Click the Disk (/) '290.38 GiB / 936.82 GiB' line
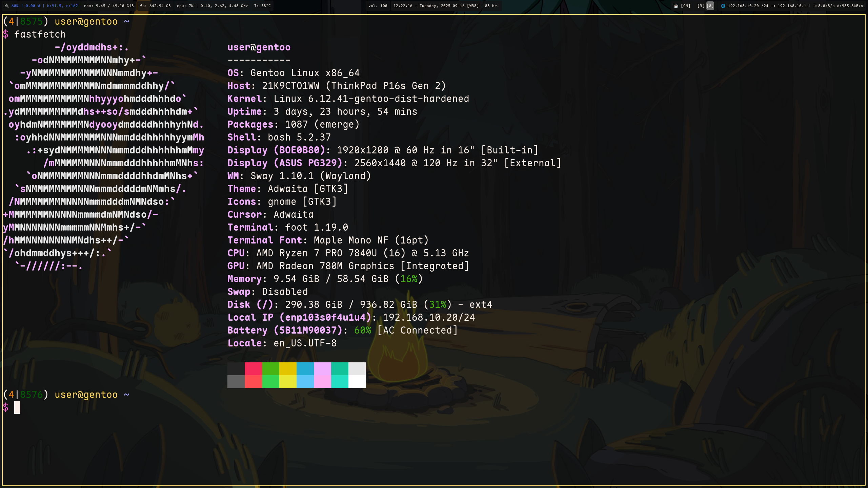Viewport: 868px width, 488px height. point(360,304)
